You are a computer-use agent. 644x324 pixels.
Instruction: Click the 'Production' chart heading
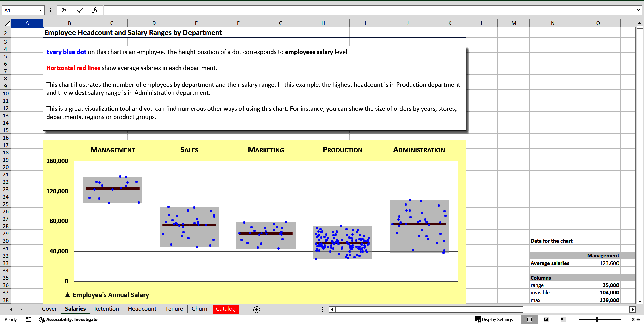pos(342,150)
